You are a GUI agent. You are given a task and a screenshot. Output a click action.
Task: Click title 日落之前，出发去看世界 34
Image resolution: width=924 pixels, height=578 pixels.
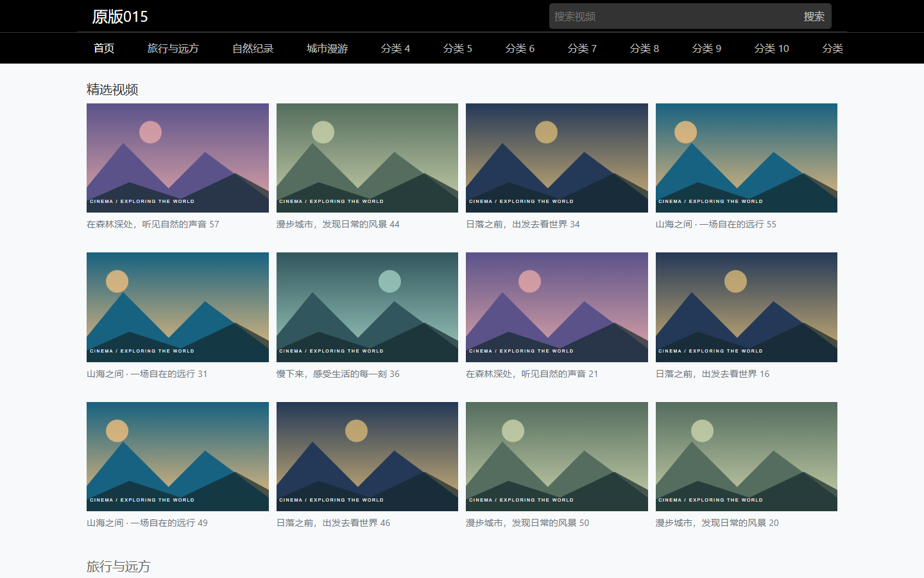523,224
